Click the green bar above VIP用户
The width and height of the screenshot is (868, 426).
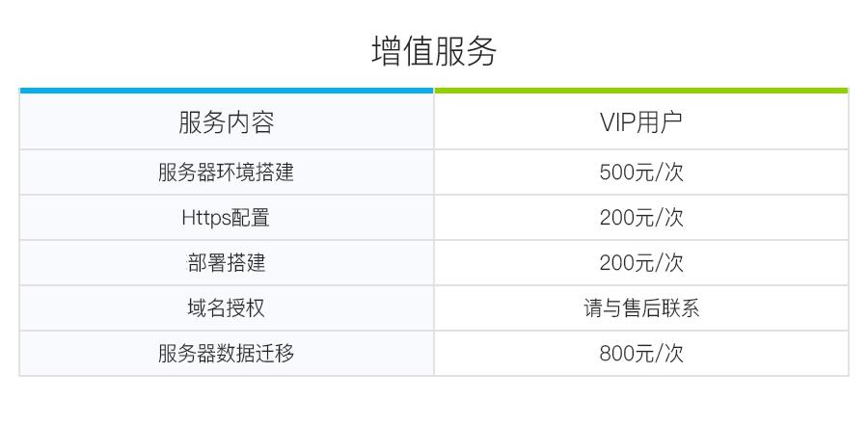coord(640,91)
